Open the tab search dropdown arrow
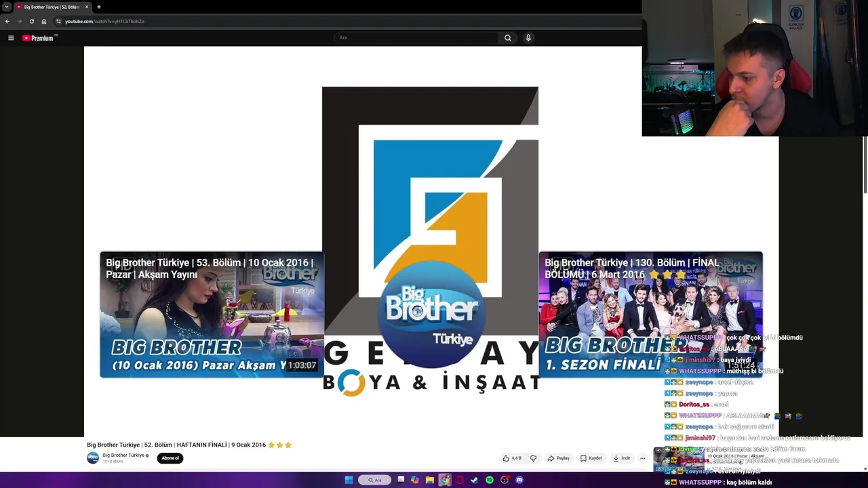 [x=6, y=7]
